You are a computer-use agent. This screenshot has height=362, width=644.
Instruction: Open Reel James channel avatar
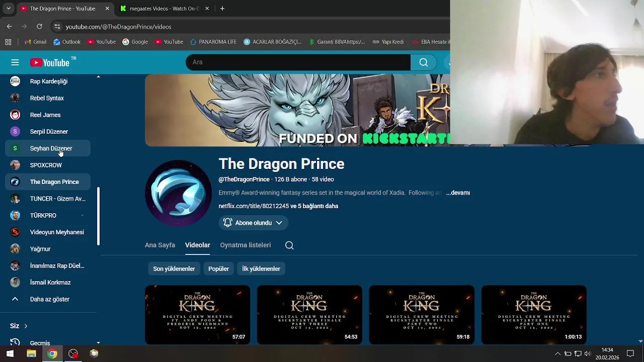(x=15, y=115)
